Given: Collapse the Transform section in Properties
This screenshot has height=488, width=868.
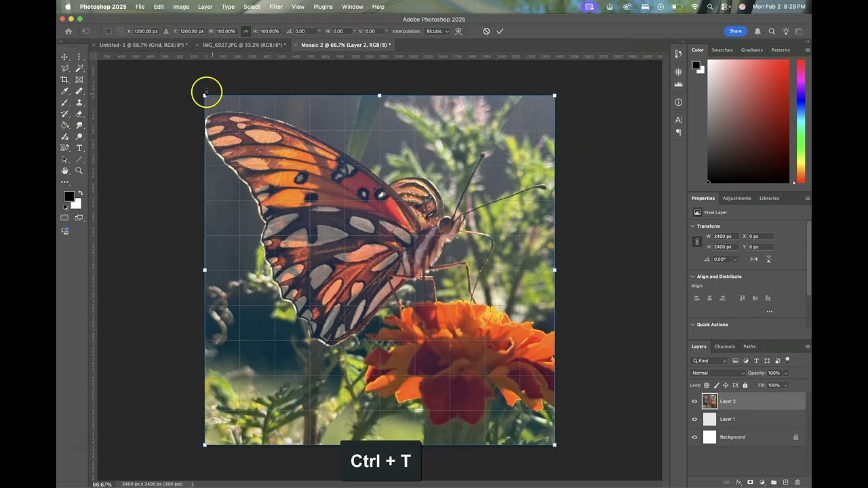Looking at the screenshot, I should tap(693, 226).
